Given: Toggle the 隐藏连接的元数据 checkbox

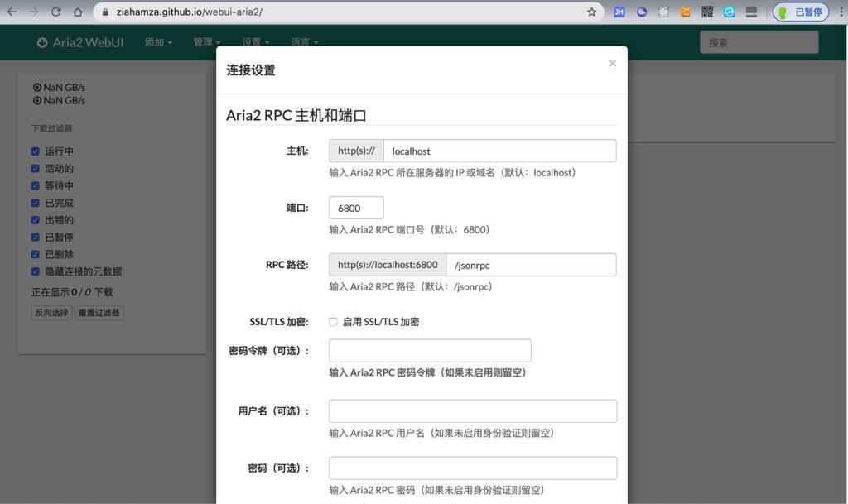Looking at the screenshot, I should (35, 271).
